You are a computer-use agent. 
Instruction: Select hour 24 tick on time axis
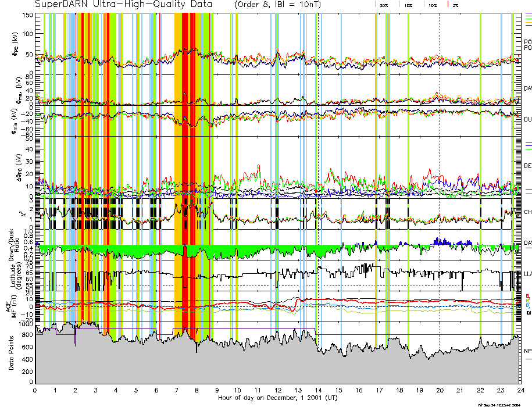point(520,390)
